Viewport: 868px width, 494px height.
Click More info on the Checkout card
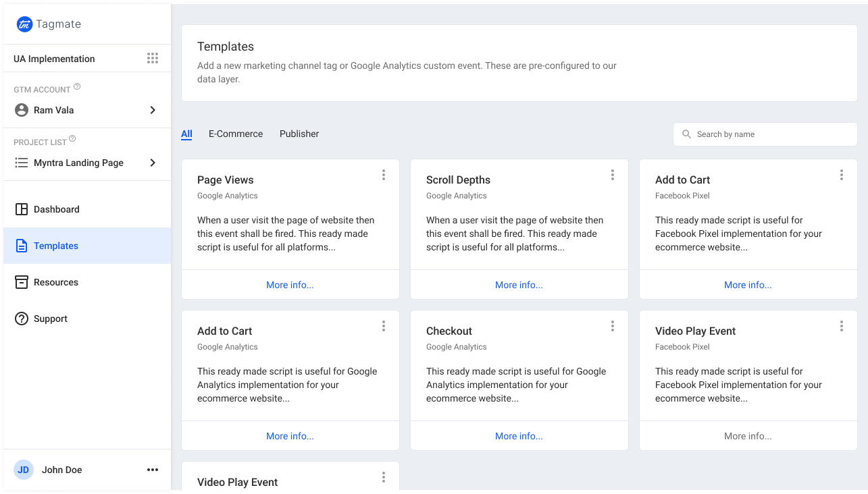pos(519,436)
